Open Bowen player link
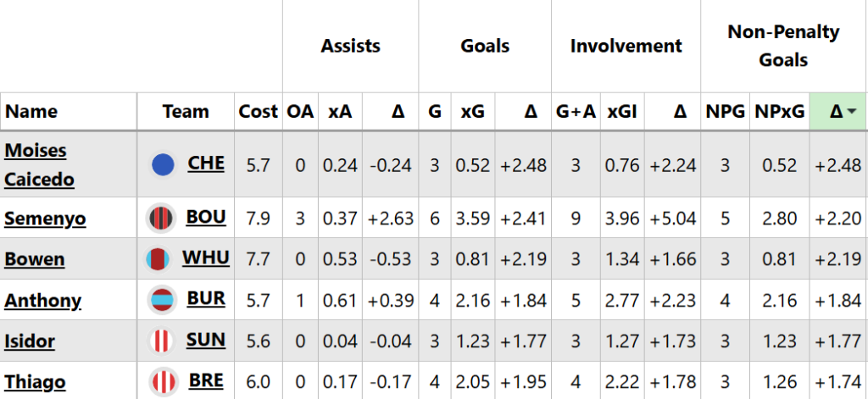The height and width of the screenshot is (399, 868). click(x=34, y=258)
